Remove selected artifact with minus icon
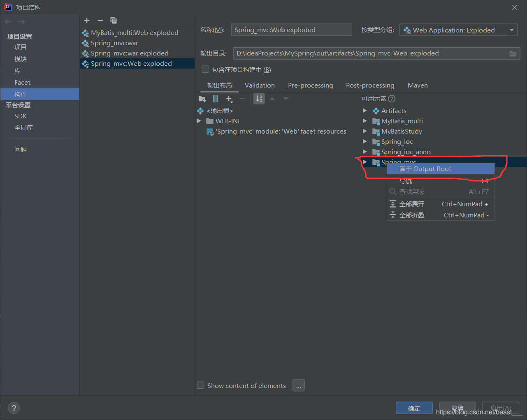The height and width of the screenshot is (420, 527). [100, 21]
